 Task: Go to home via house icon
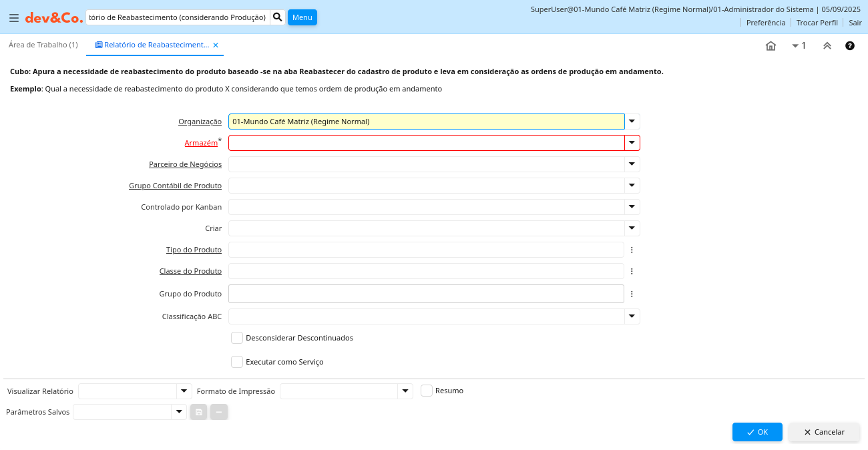[771, 46]
